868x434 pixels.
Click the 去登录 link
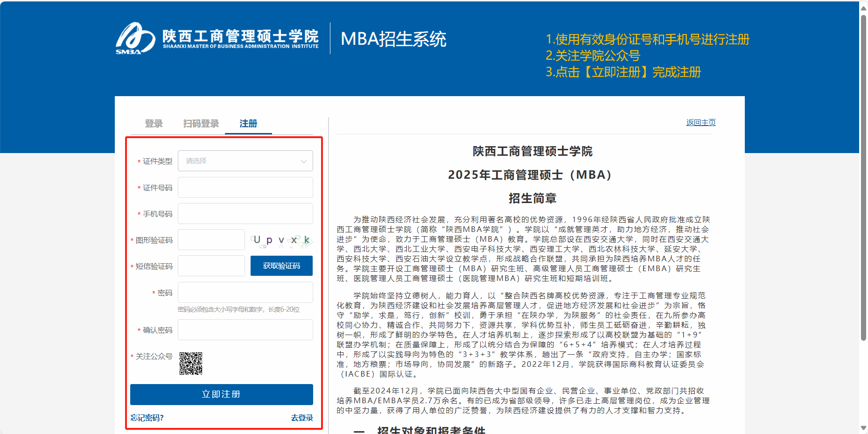pyautogui.click(x=302, y=418)
